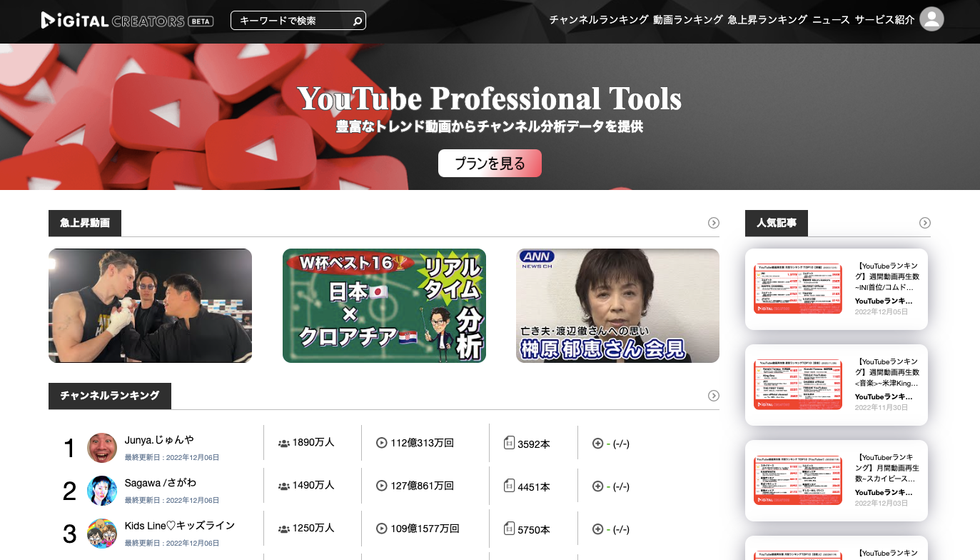Screen dimensions: 980x560
Task: Click the 109億1577万回 view count
Action: [x=425, y=529]
